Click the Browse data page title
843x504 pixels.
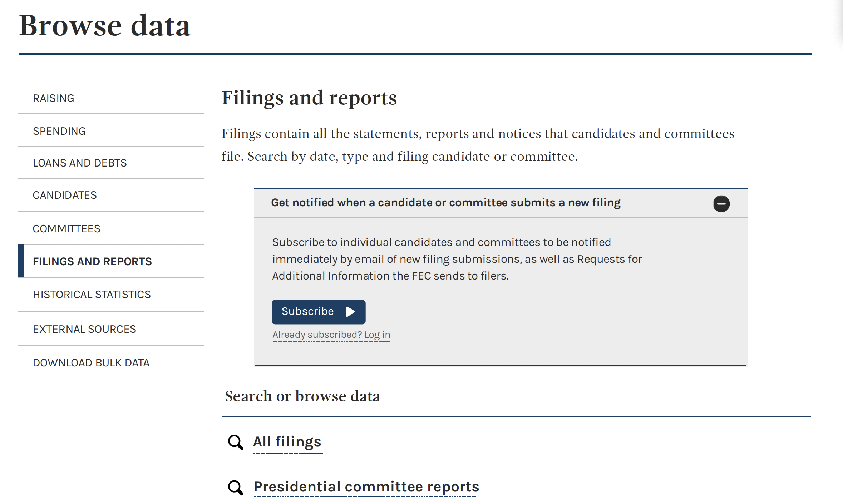[x=105, y=26]
